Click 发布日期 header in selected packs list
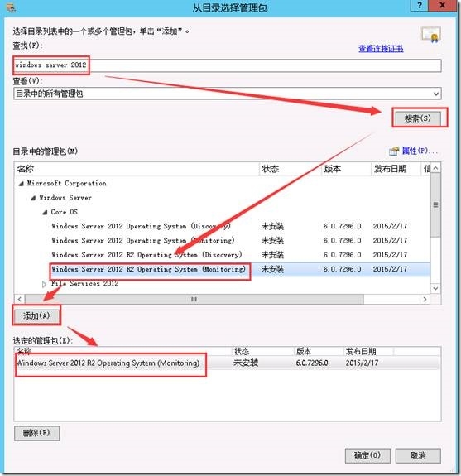This screenshot has width=461, height=476. pyautogui.click(x=368, y=352)
